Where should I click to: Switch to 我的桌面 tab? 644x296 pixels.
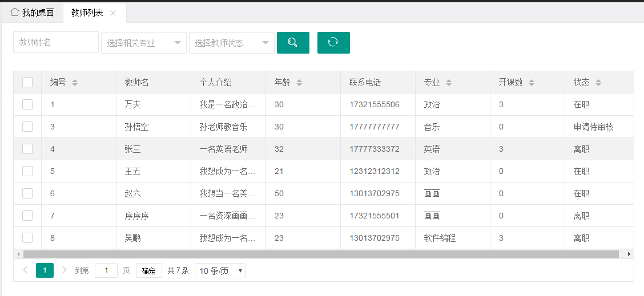pos(33,13)
